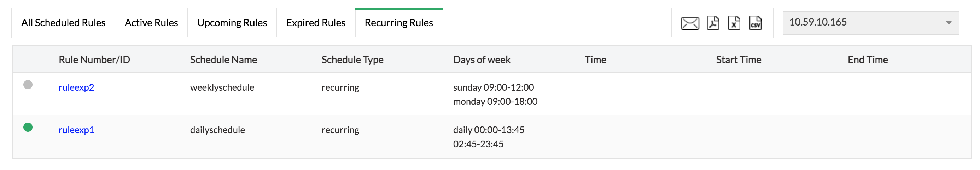The width and height of the screenshot is (980, 170).
Task: Select the Recurring Rules tab
Action: [x=399, y=23]
